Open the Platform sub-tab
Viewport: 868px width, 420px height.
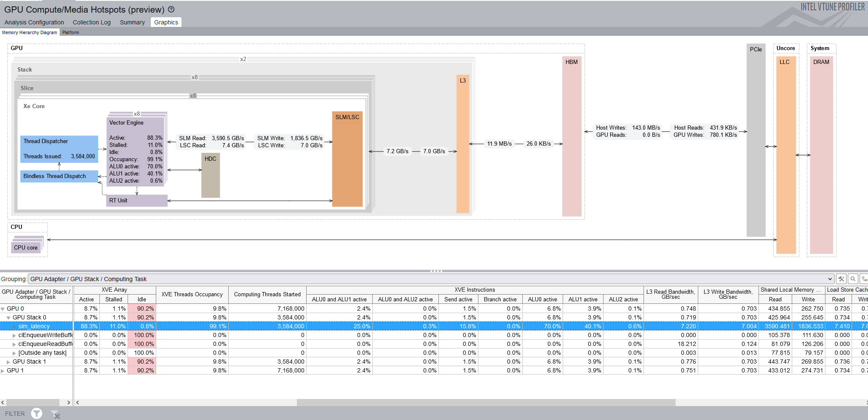coord(70,32)
